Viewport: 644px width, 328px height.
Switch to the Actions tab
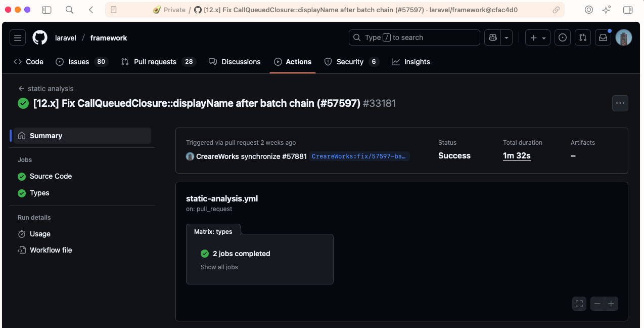tap(293, 62)
